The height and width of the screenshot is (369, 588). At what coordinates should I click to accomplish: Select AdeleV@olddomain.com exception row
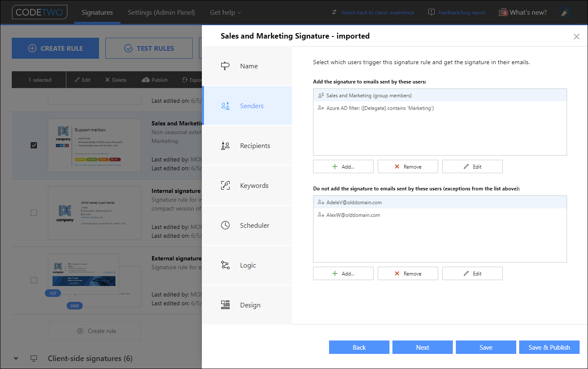tap(440, 202)
